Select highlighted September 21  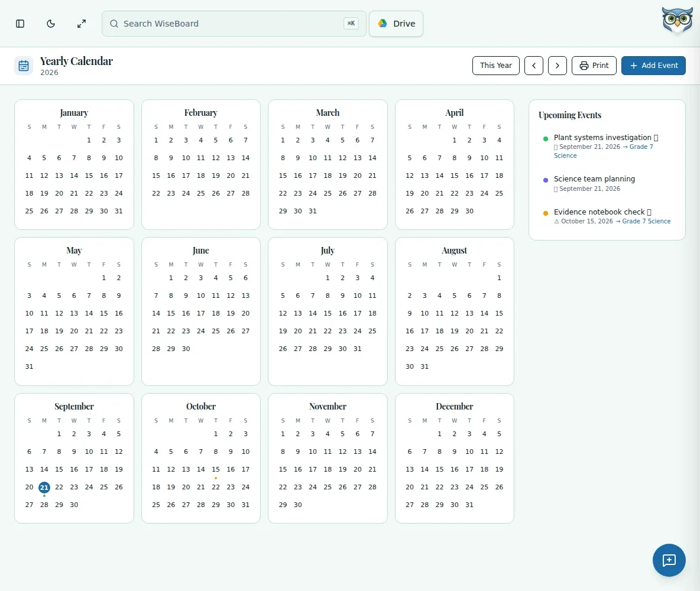tap(44, 488)
